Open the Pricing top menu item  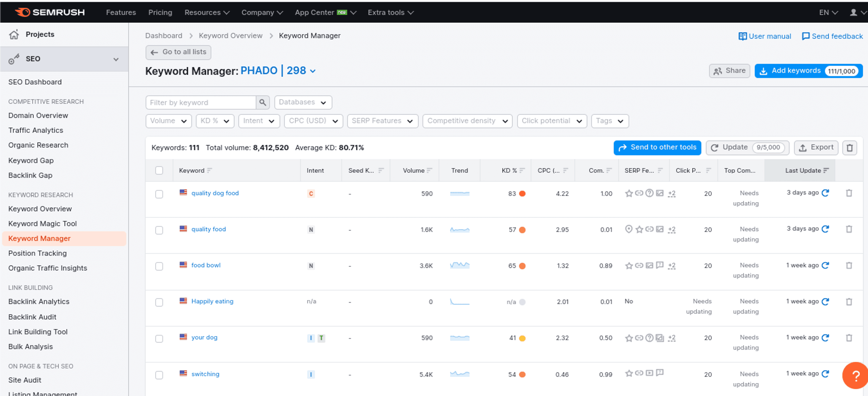[x=160, y=12]
